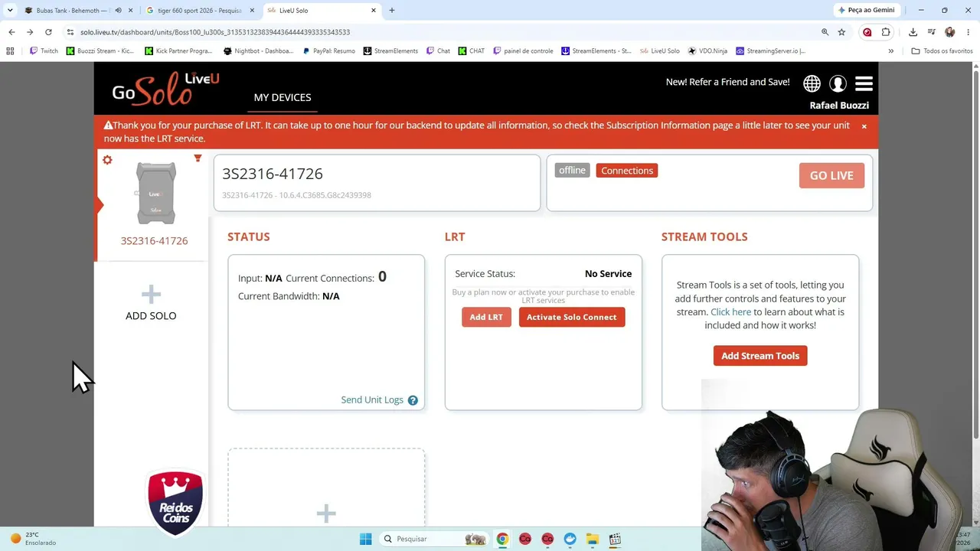Open the Chrome three-dot menu
Image resolution: width=980 pixels, height=551 pixels.
click(969, 32)
